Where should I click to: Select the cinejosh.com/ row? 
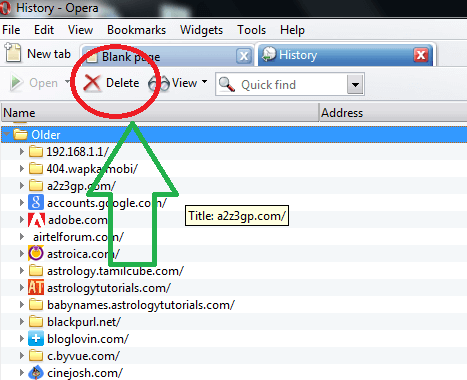pyautogui.click(x=234, y=373)
